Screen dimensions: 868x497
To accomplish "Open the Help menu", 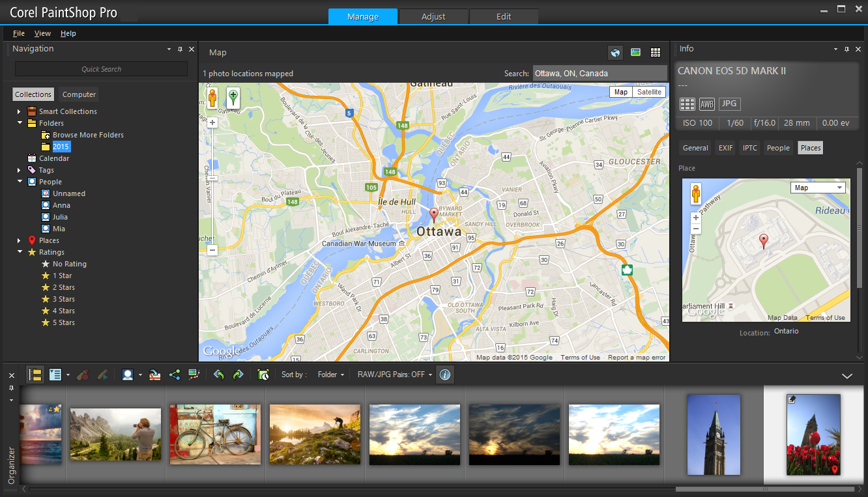I will pos(68,33).
